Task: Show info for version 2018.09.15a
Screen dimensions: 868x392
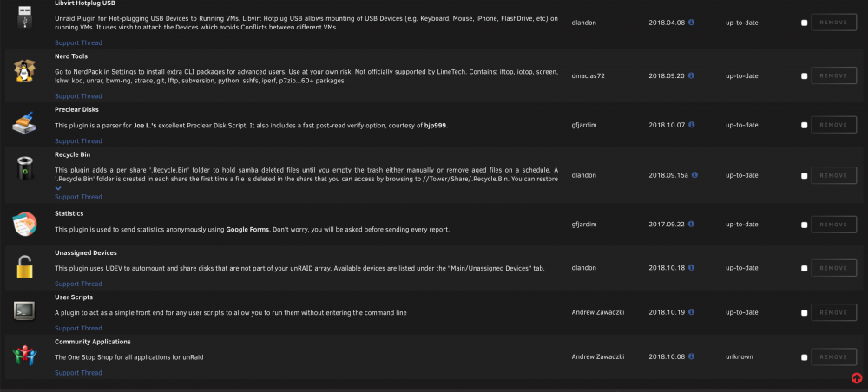Action: point(694,174)
